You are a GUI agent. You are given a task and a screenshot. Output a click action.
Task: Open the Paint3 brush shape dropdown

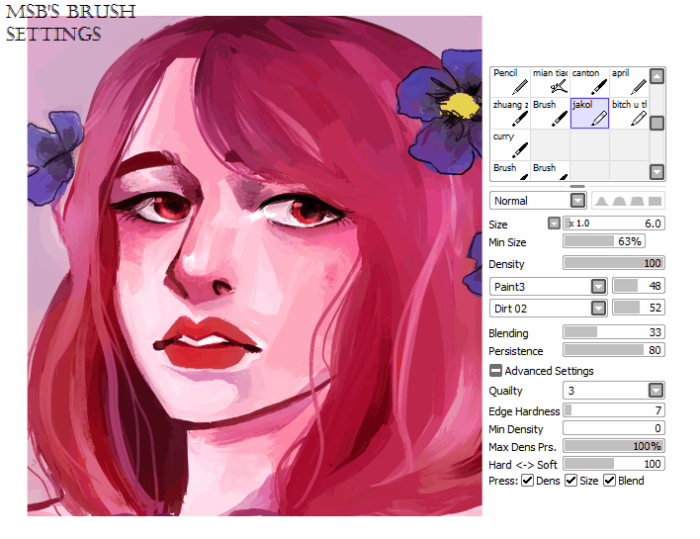tap(598, 286)
